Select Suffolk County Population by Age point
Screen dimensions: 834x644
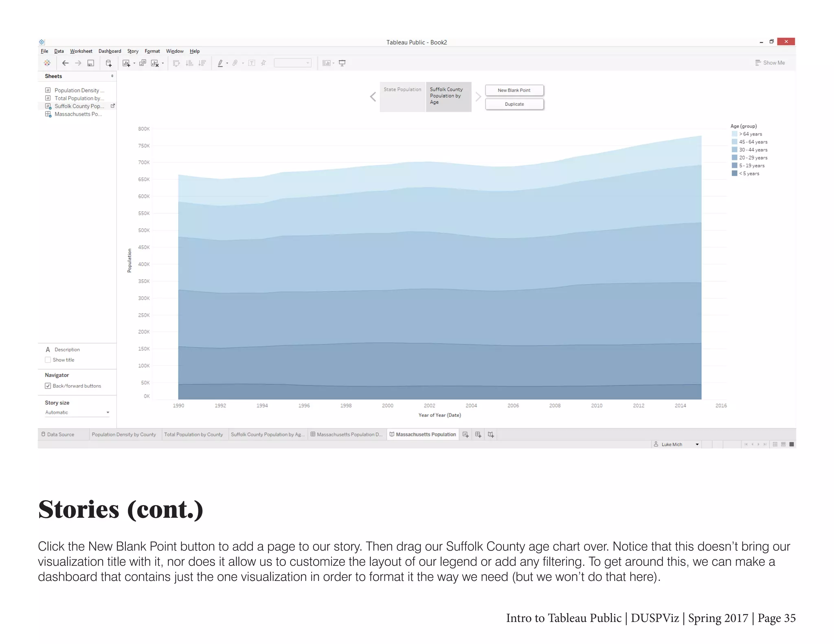click(449, 97)
